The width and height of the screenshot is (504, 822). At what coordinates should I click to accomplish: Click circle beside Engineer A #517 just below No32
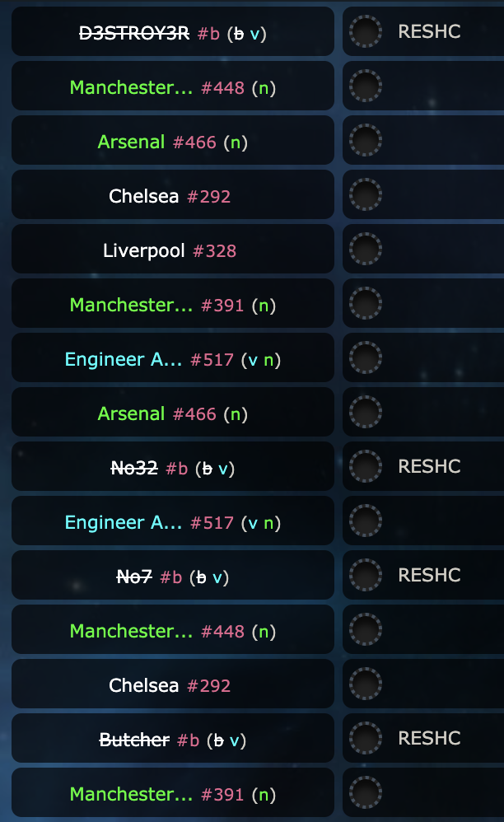click(366, 521)
